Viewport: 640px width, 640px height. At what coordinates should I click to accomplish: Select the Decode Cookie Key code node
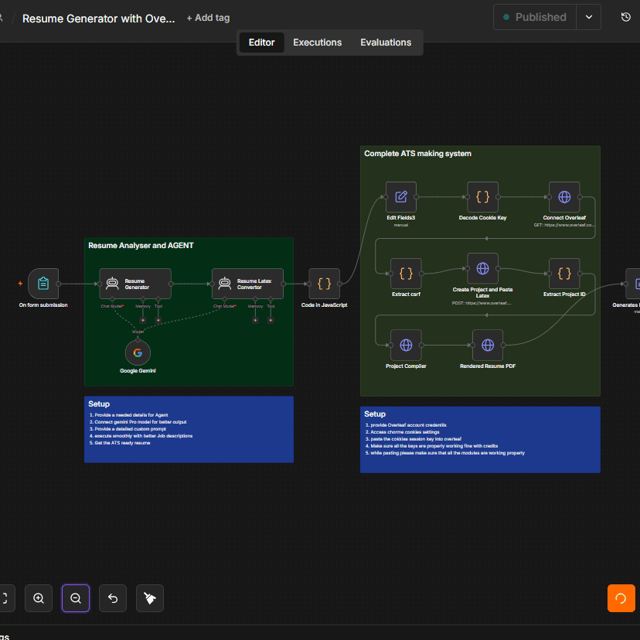[x=482, y=197]
